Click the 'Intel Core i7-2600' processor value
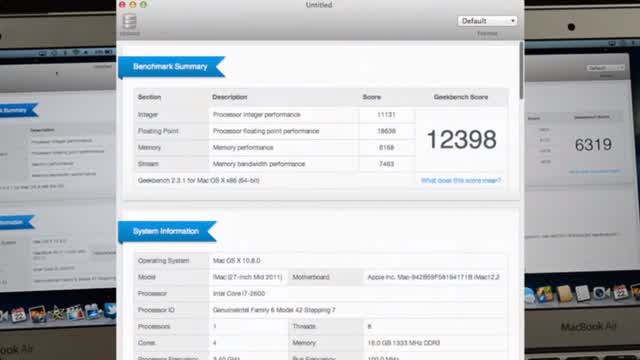This screenshot has height=360, width=640. (x=239, y=293)
